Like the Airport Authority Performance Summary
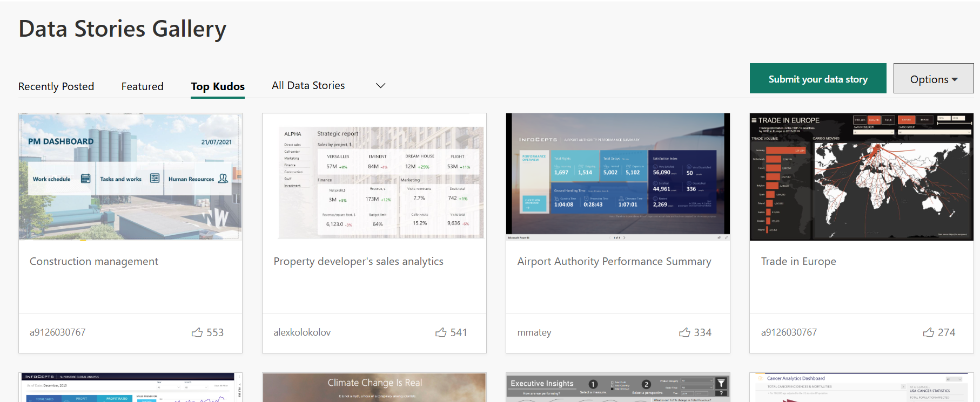The height and width of the screenshot is (402, 980). coord(684,332)
